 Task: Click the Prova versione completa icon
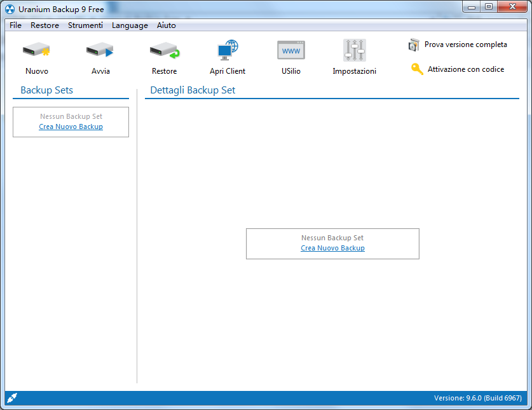414,45
